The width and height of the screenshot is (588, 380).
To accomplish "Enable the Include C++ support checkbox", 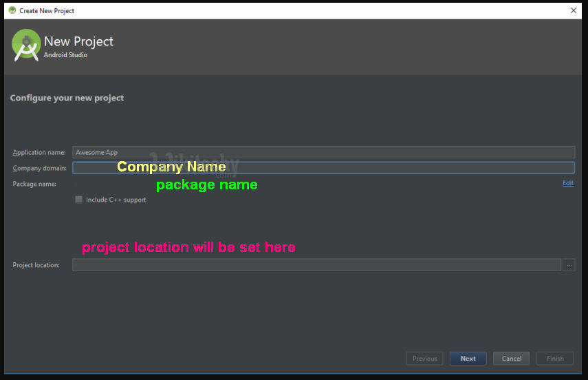I will tap(79, 200).
